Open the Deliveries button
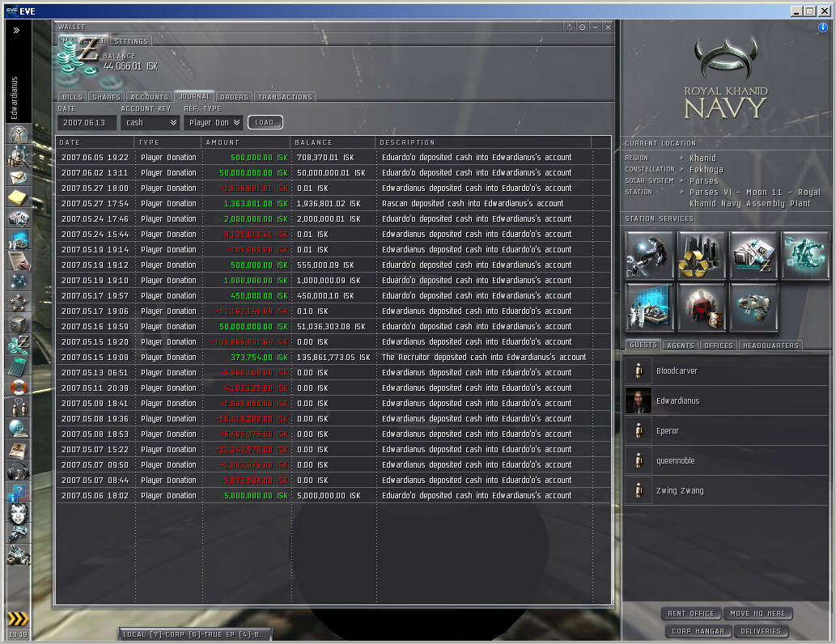 point(761,631)
